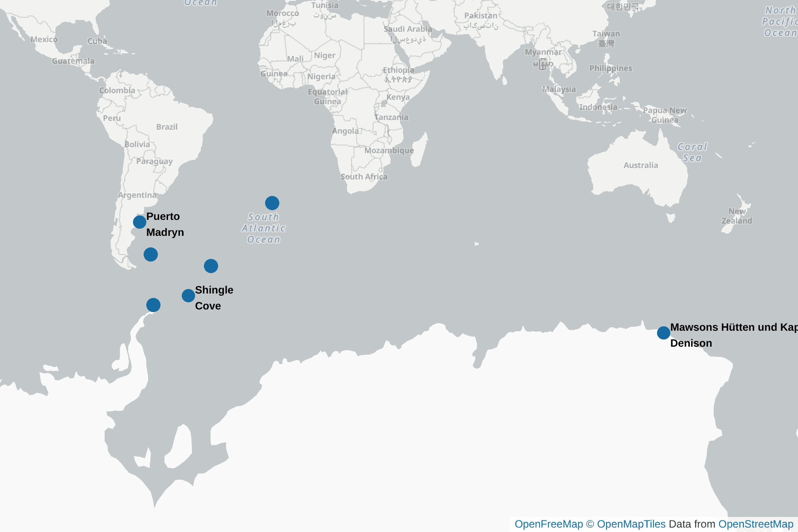
Task: Click the Puerto Madryn text label
Action: [165, 224]
